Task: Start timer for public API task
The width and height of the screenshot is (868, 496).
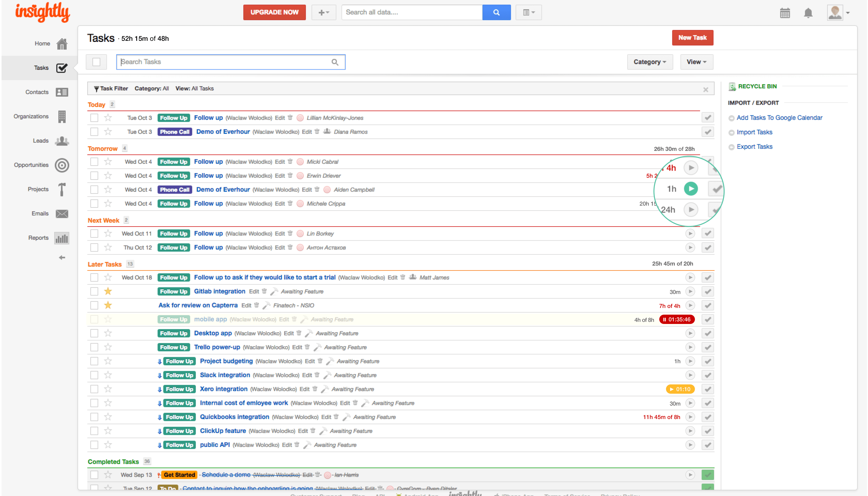Action: tap(690, 445)
